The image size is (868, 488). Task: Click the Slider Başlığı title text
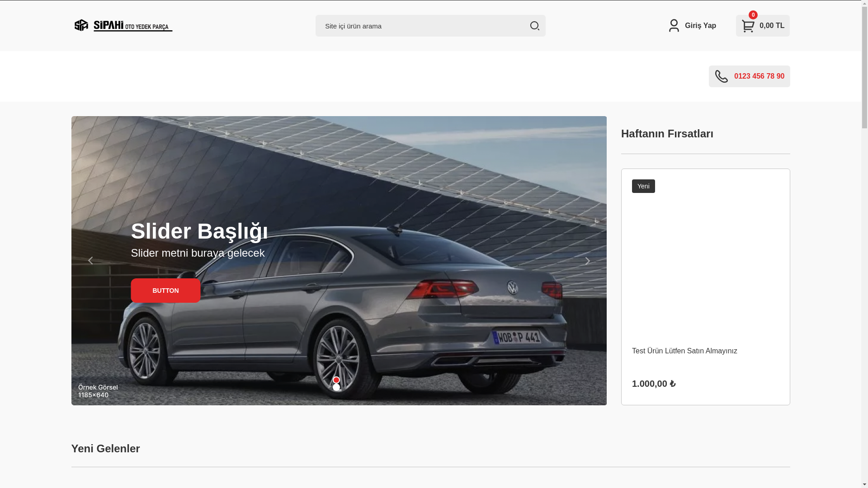tap(199, 231)
